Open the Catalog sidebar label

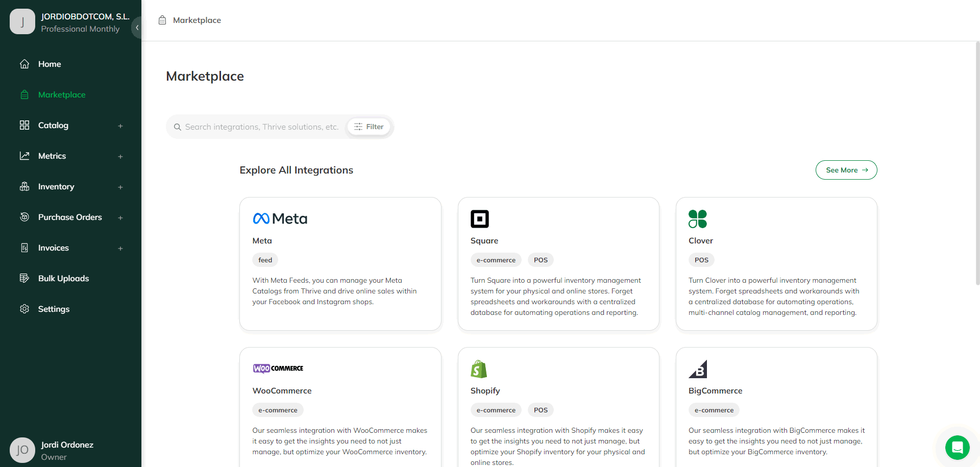53,125
